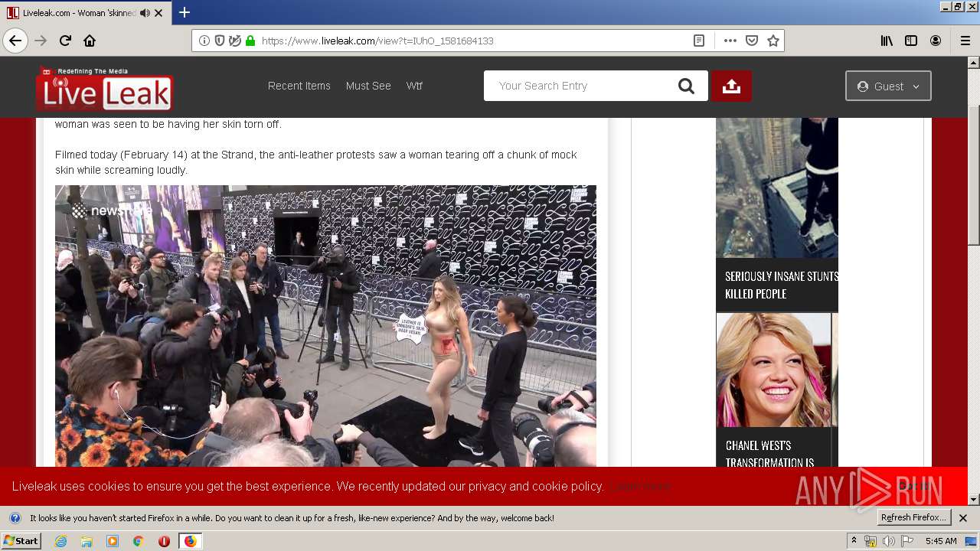Open Firefox account icon
980x551 pixels.
tap(936, 41)
